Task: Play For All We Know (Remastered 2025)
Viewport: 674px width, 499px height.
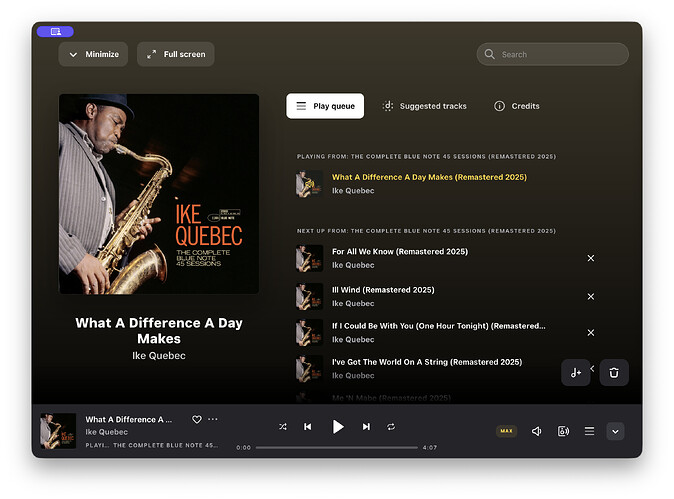Action: pyautogui.click(x=400, y=251)
